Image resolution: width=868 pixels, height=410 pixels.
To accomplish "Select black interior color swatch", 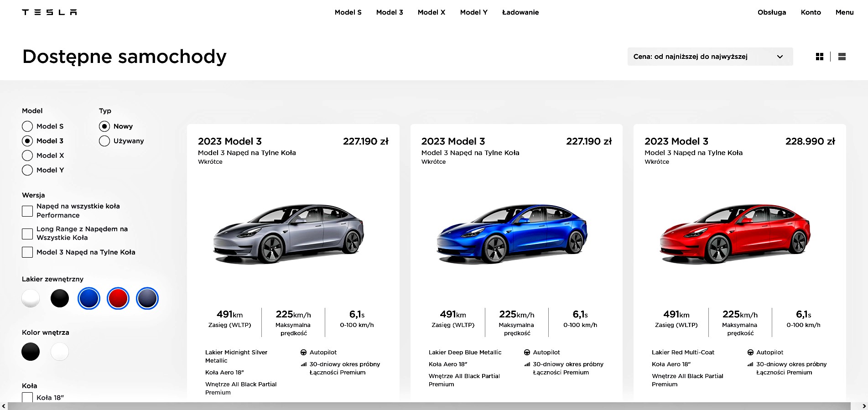I will (31, 352).
